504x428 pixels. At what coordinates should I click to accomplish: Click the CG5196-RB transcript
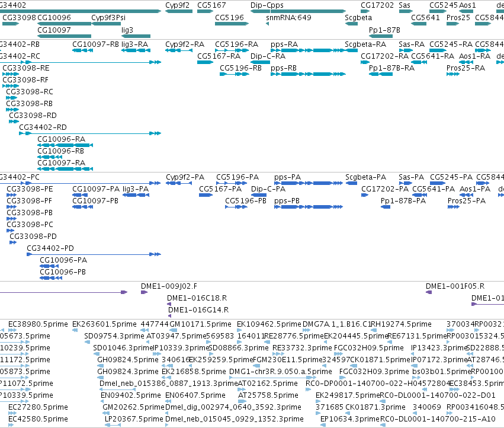coord(235,74)
